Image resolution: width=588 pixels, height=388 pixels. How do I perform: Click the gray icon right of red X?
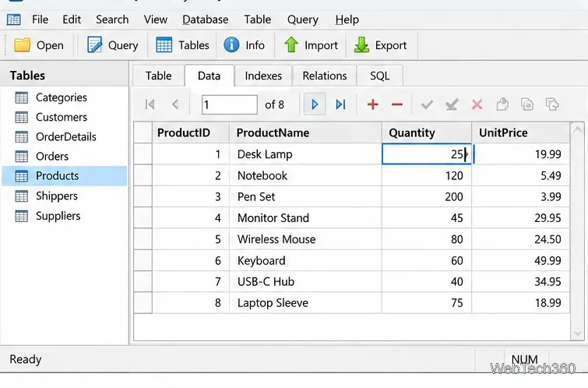click(x=502, y=104)
